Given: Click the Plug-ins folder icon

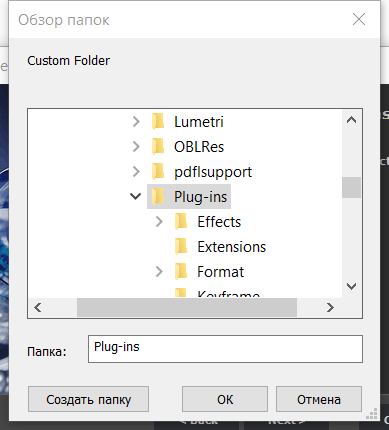Looking at the screenshot, I should [158, 197].
